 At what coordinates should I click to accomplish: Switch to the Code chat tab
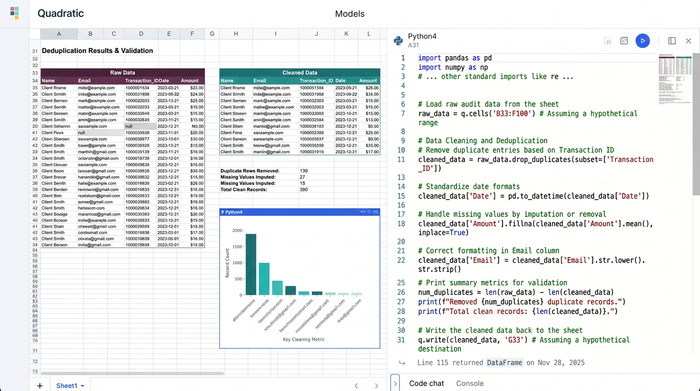click(426, 383)
